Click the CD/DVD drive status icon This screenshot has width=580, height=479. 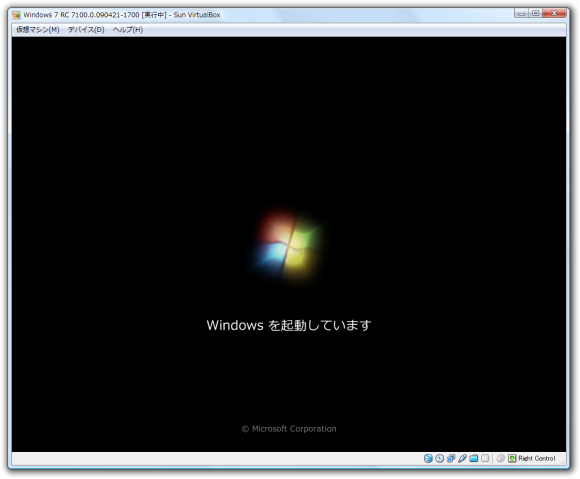tap(439, 459)
